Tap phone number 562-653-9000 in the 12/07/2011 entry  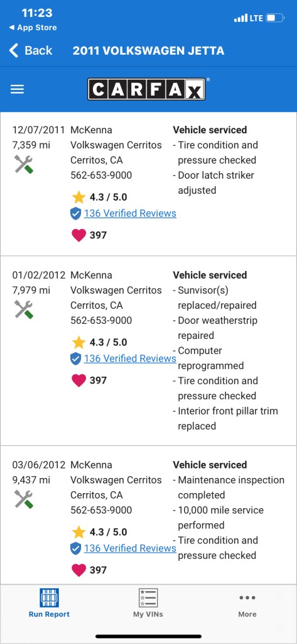(101, 175)
